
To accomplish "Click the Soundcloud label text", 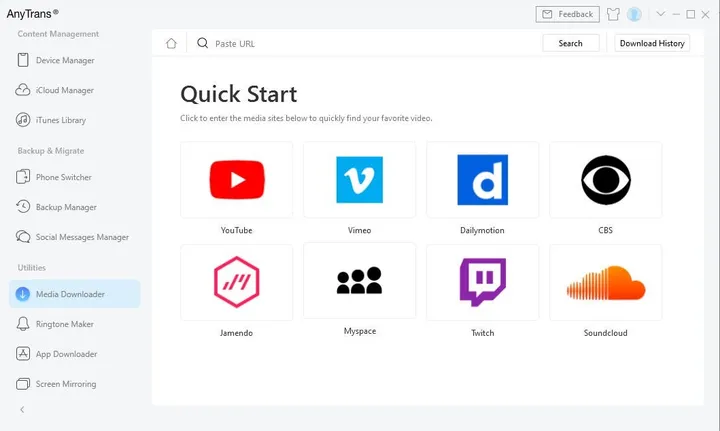I will [605, 333].
